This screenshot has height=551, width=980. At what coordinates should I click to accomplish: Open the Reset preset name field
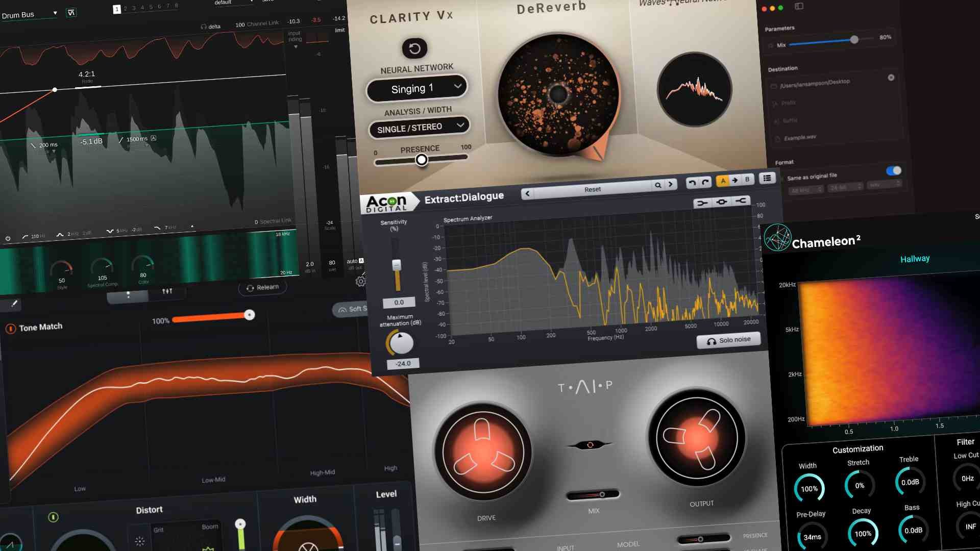pyautogui.click(x=593, y=189)
